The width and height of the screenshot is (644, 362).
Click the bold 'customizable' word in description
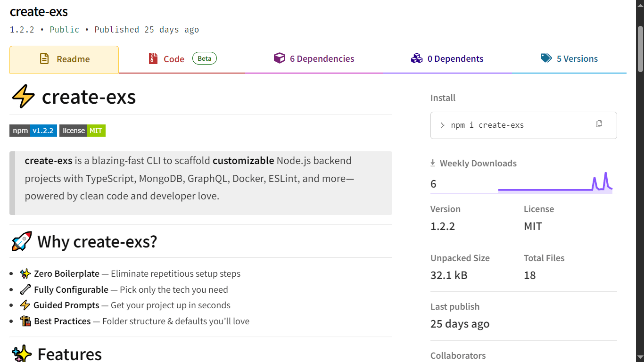[x=243, y=160]
